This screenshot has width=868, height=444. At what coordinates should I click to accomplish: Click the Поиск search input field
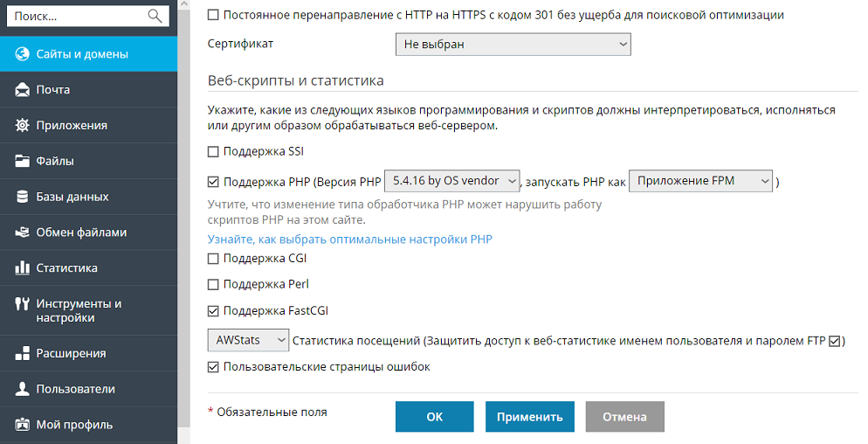tap(79, 16)
